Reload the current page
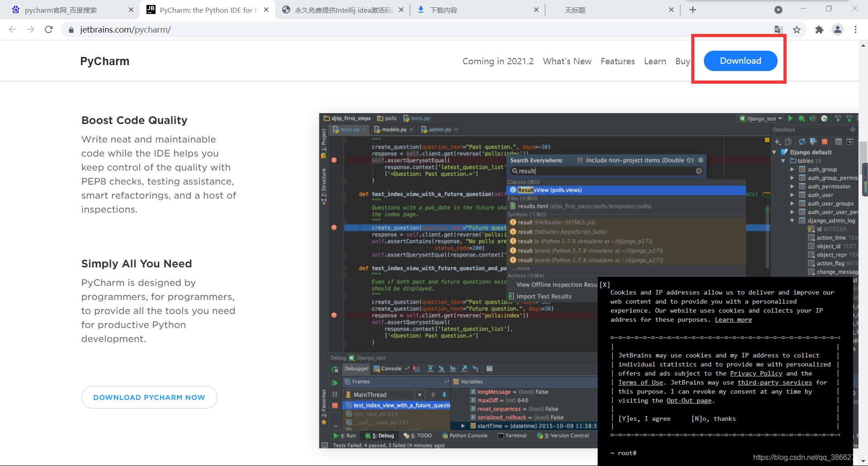868x466 pixels. click(49, 29)
